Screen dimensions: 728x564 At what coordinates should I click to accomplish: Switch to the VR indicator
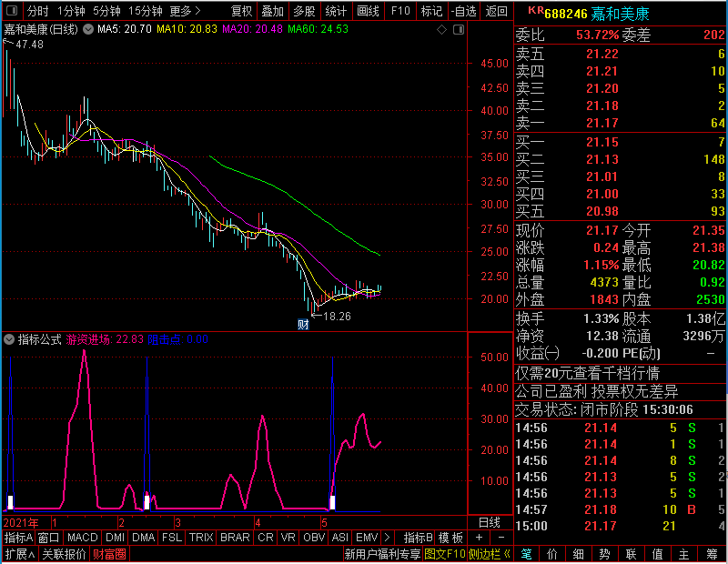click(x=288, y=538)
